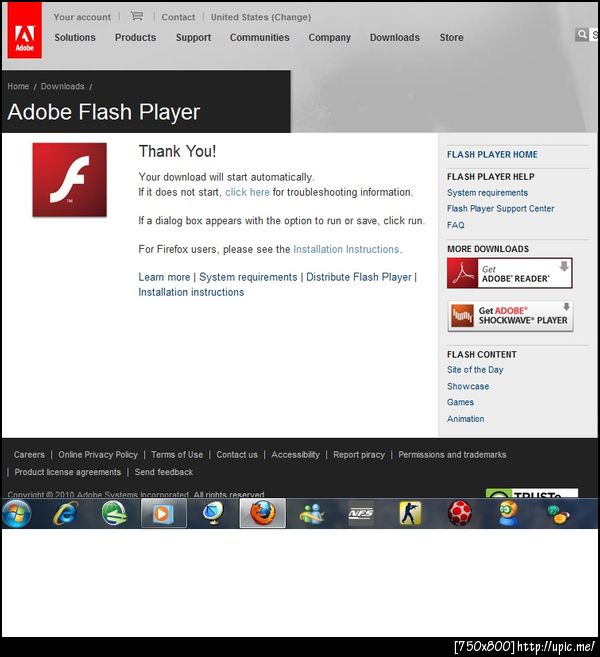This screenshot has height=657, width=600.
Task: Open the colored gems taskbar icon
Action: coord(558,515)
